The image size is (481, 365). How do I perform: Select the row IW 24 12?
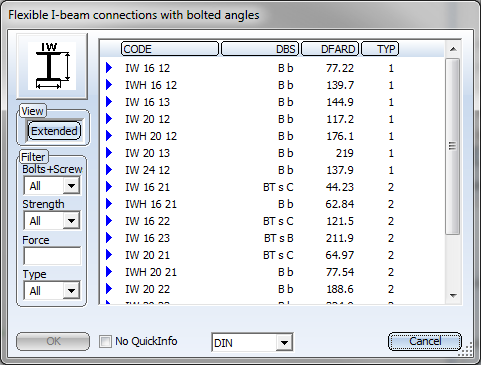click(273, 170)
